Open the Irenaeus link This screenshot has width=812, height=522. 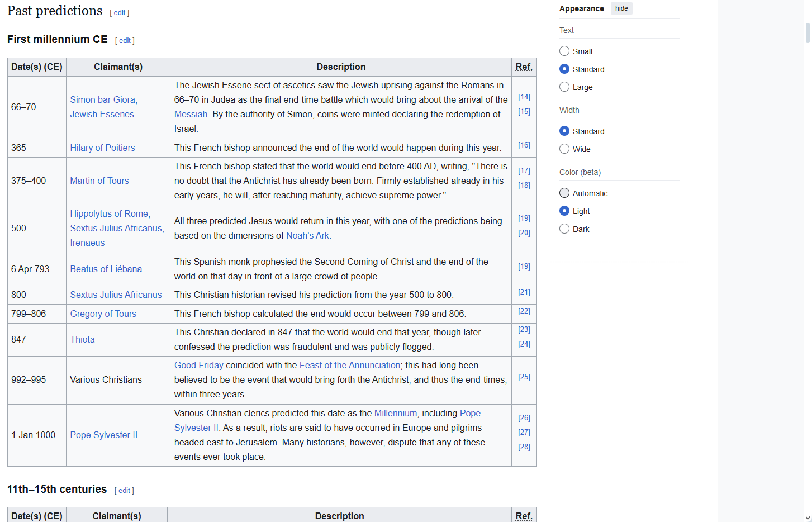(88, 243)
